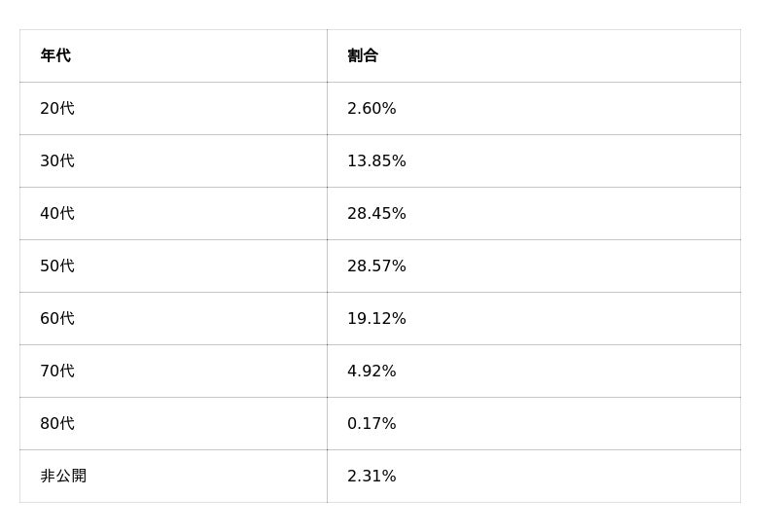Click the 年代 column header
The width and height of the screenshot is (778, 532).
55,56
